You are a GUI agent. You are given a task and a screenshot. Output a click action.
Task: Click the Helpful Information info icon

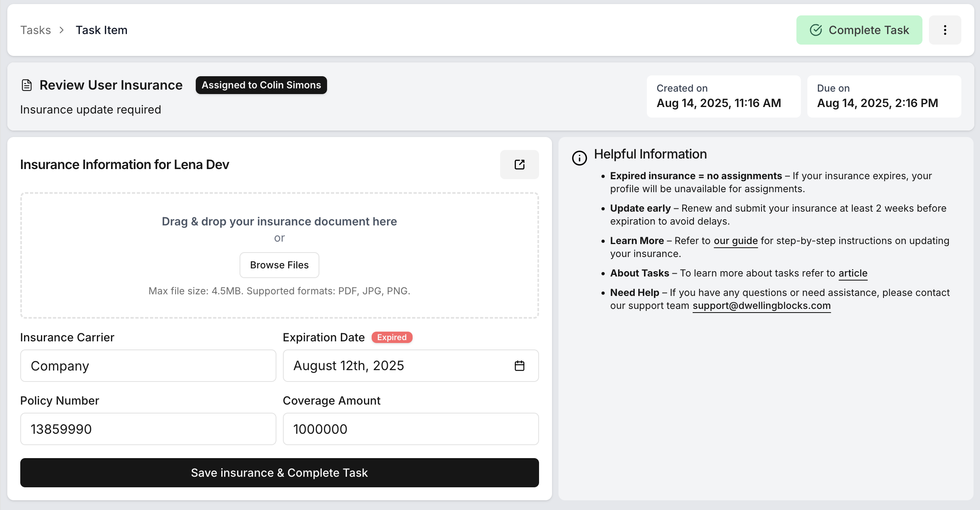579,158
